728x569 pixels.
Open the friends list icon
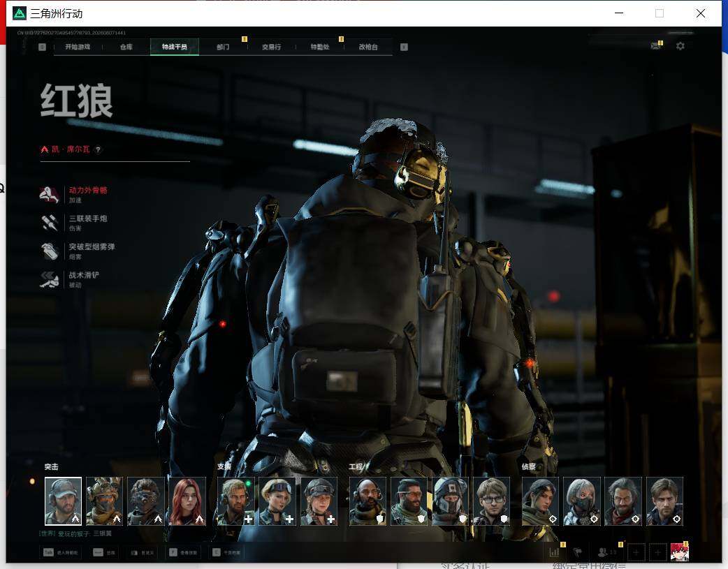click(x=607, y=552)
